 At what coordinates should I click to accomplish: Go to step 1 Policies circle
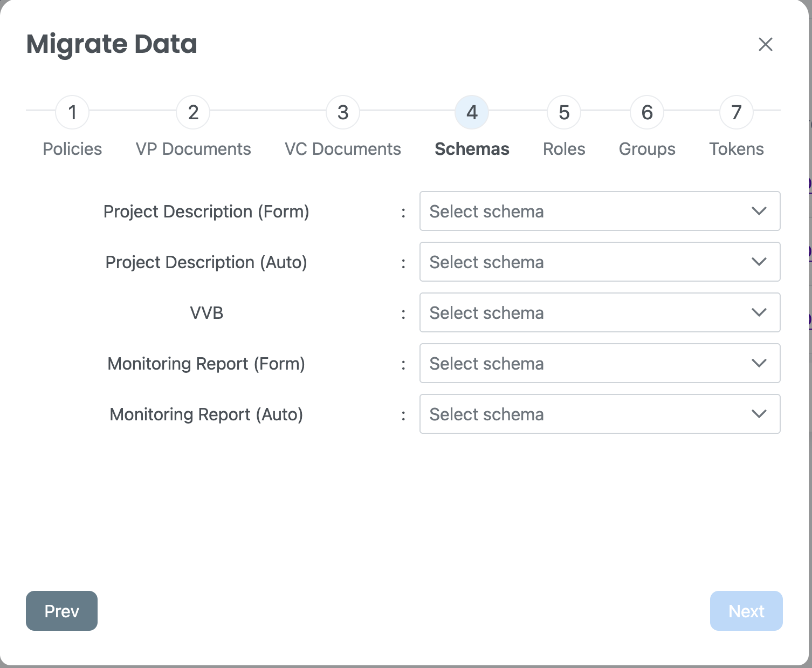click(72, 112)
